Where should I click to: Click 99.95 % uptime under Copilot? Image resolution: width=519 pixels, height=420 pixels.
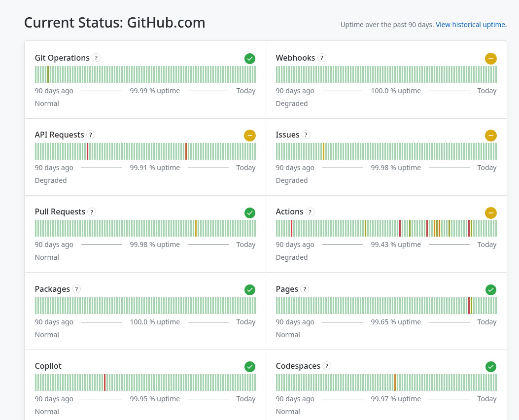[155, 399]
